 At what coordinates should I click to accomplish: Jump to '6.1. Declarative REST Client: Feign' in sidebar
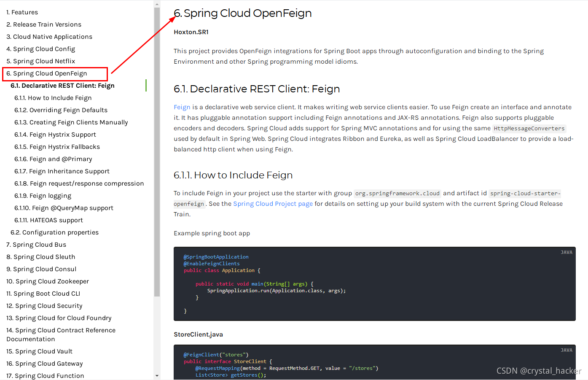[x=62, y=86]
